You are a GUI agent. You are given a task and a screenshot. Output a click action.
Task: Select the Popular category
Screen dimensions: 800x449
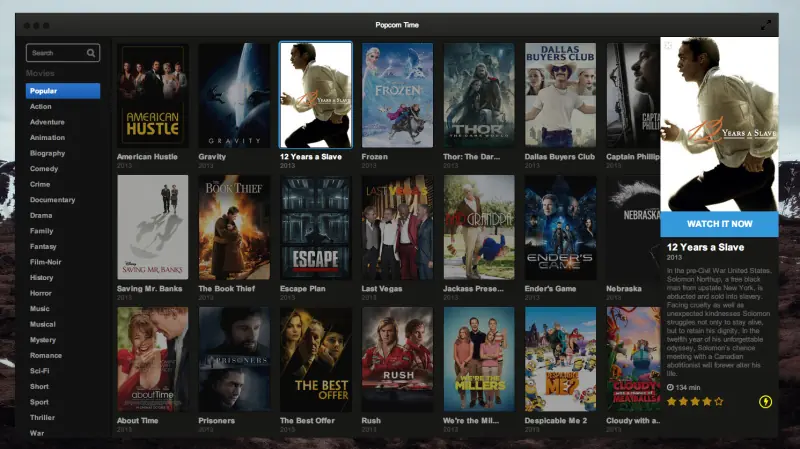[x=63, y=91]
